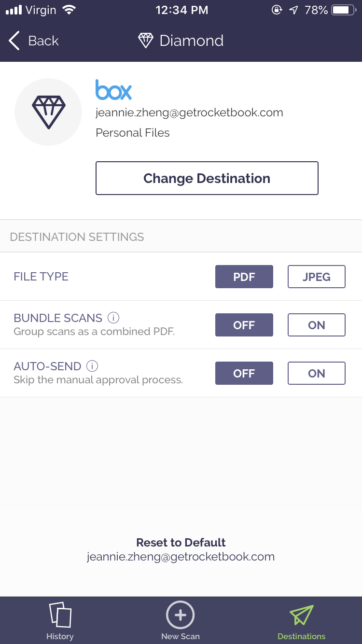Tap the Wi-Fi status icon
The image size is (362, 644).
click(x=70, y=10)
